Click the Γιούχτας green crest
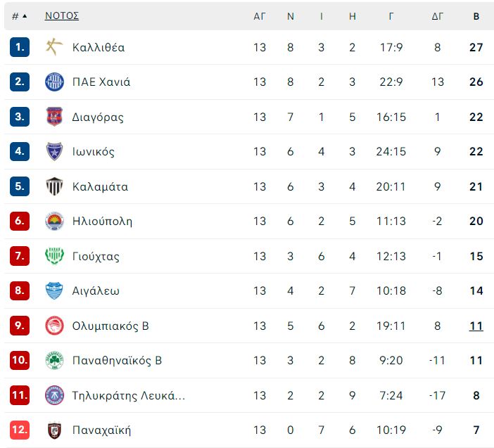Screen dimensions: 494x448 [x=54, y=256]
